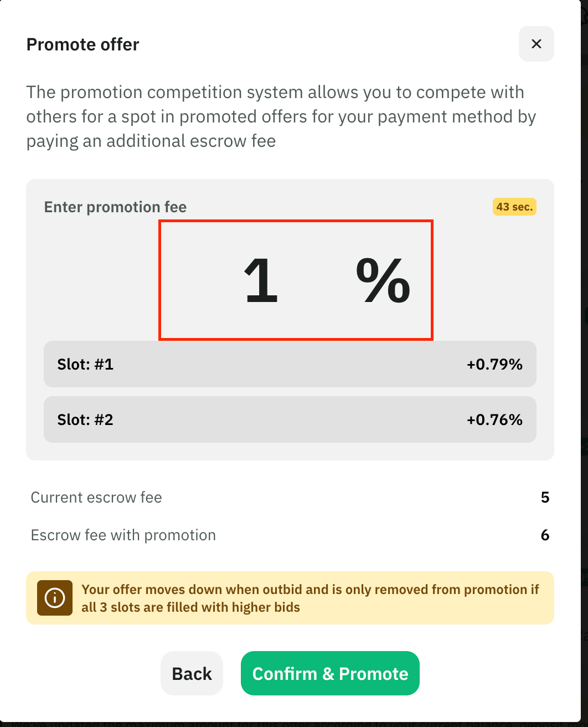This screenshot has height=727, width=588.
Task: Click the Promote offer dialog title
Action: pyautogui.click(x=83, y=44)
